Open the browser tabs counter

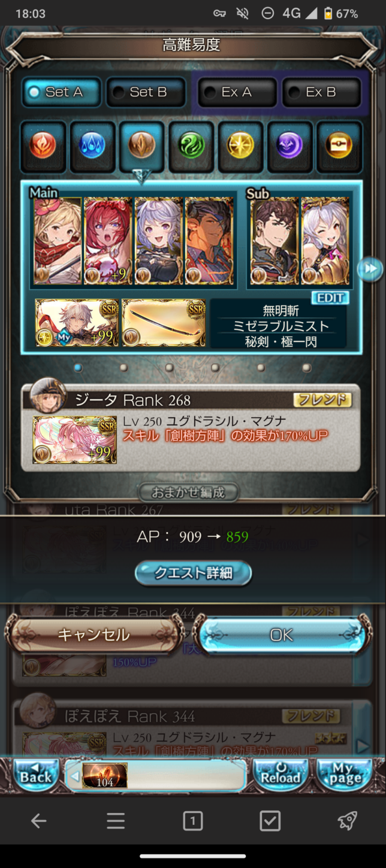[x=192, y=821]
